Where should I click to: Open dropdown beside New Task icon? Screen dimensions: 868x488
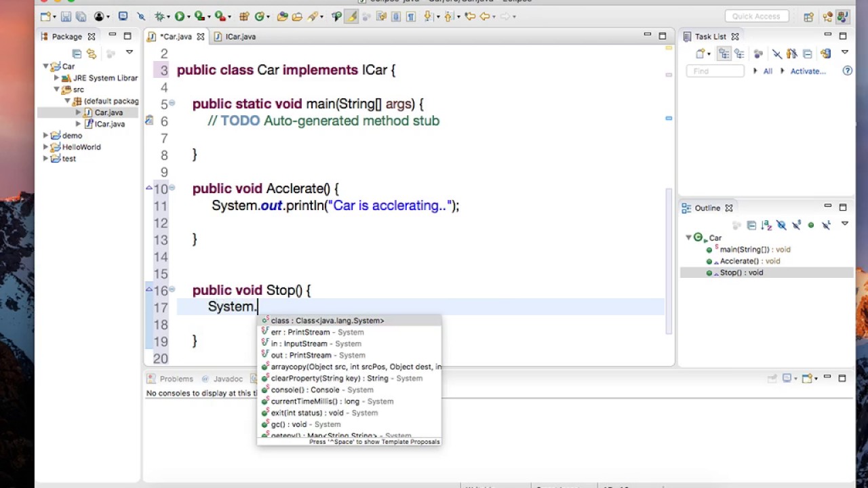[x=709, y=54]
